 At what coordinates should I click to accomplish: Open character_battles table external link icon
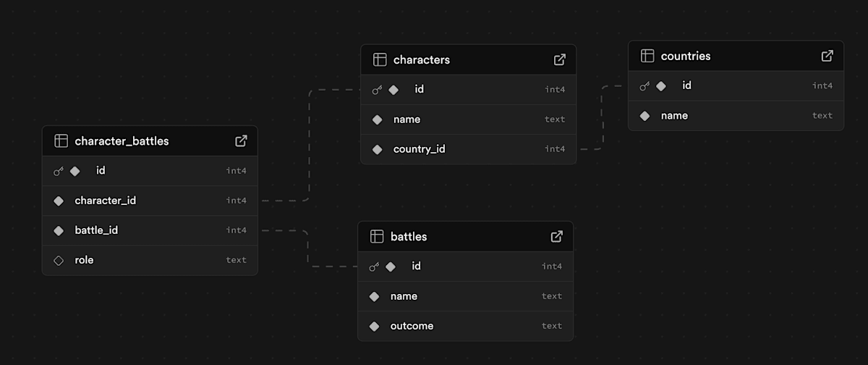[241, 140]
